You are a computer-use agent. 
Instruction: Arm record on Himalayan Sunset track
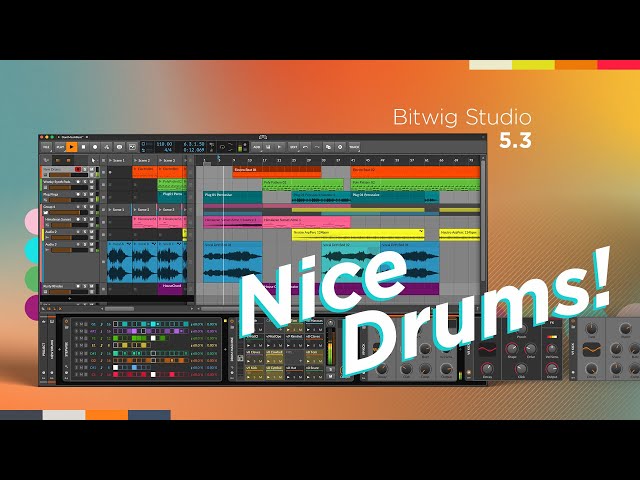(78, 219)
